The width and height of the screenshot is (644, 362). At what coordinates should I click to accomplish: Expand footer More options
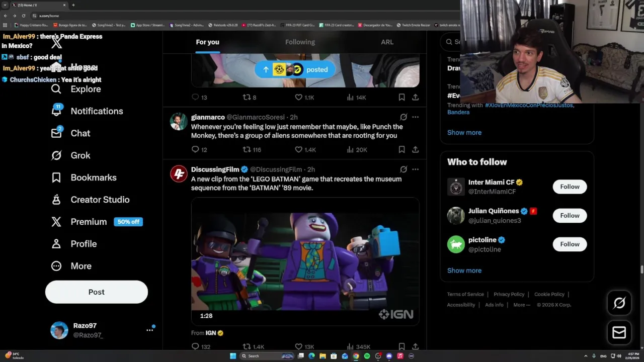point(522,305)
